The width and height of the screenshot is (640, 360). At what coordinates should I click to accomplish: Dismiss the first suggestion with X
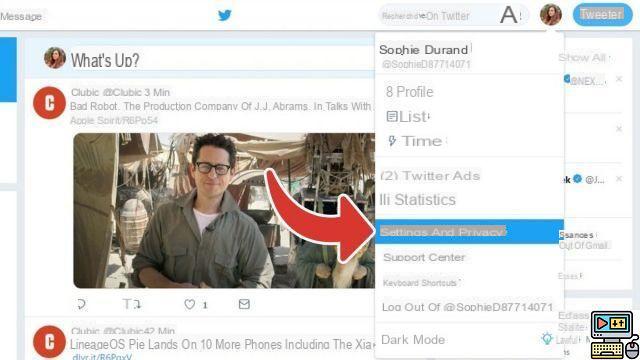pyautogui.click(x=619, y=79)
